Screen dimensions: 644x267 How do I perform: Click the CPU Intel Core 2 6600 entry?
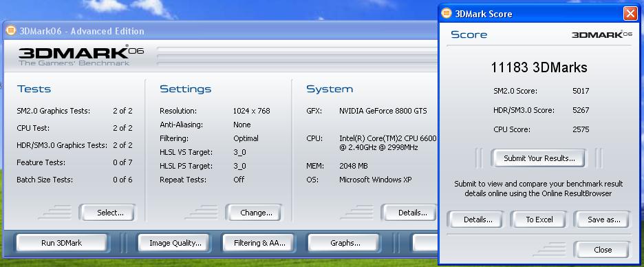388,142
